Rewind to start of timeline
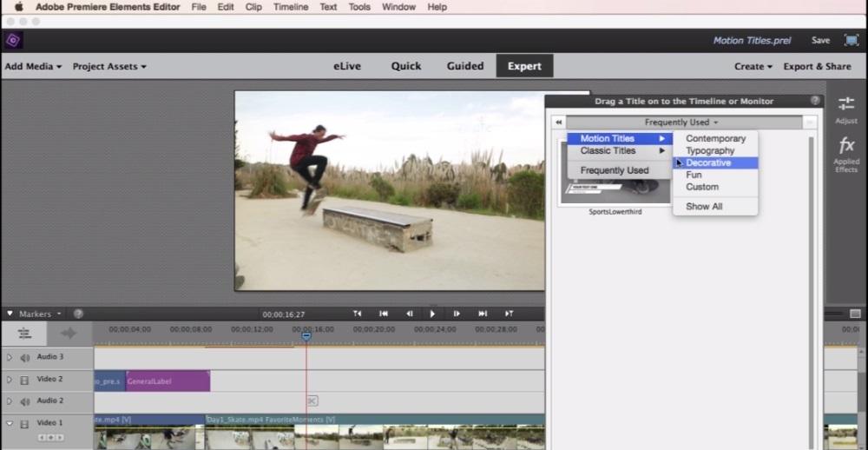The height and width of the screenshot is (450, 868). click(x=383, y=314)
